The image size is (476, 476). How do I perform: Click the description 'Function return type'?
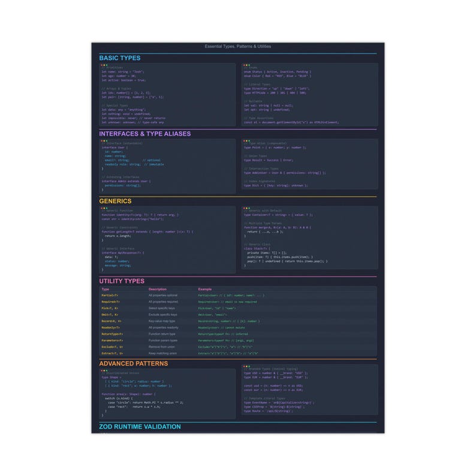(x=162, y=334)
